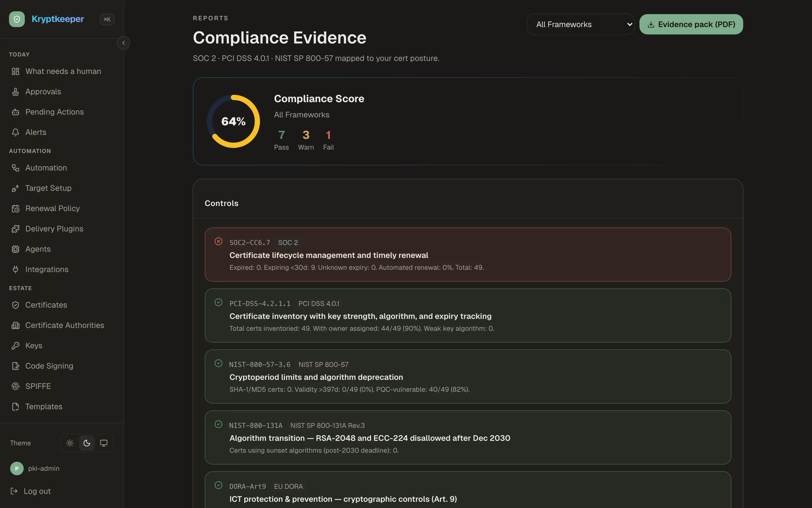Click the plug icon beside Target Setup

[x=16, y=188]
